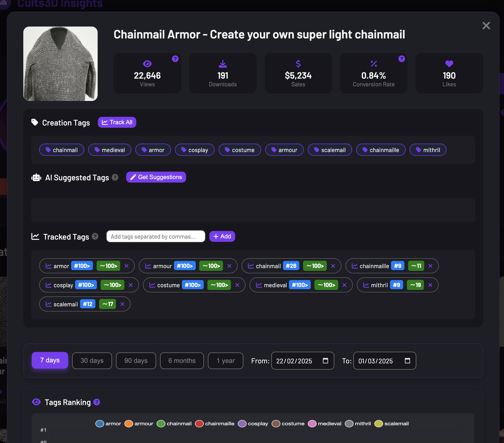Viewport: 504px width, 443px height.
Task: Remove the tracked cosplay tag
Action: tap(131, 285)
